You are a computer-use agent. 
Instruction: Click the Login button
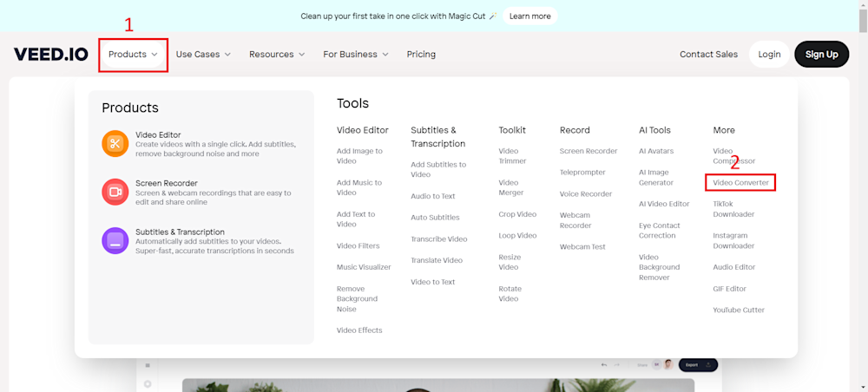tap(769, 54)
